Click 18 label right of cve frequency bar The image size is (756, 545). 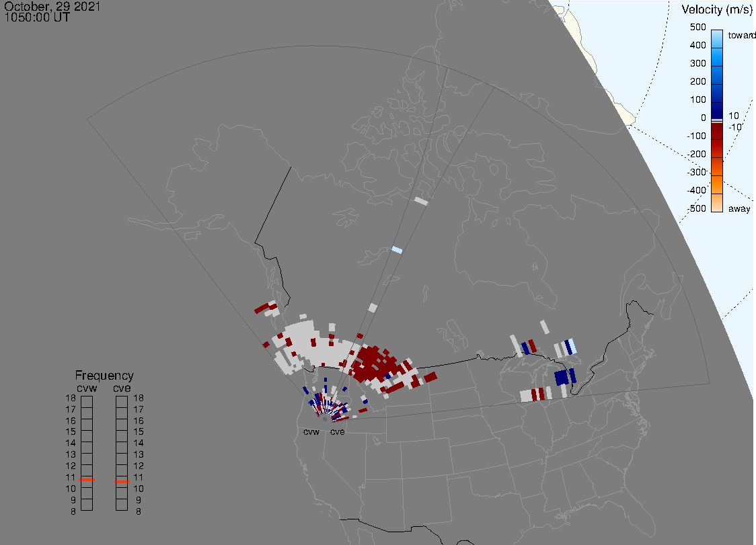(x=139, y=398)
